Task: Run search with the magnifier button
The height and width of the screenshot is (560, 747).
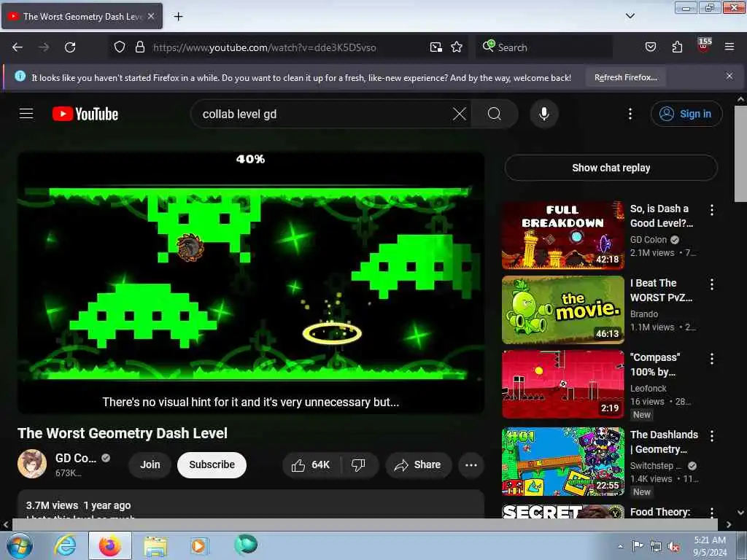Action: [495, 114]
